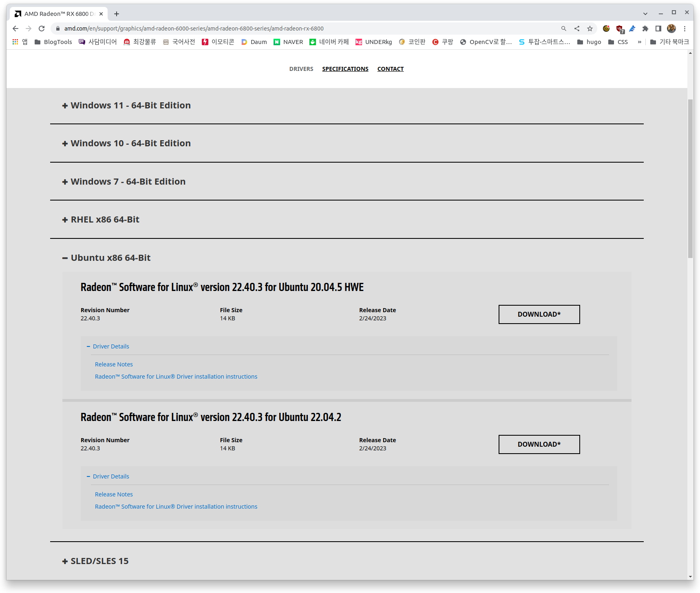Viewport: 700px width, 593px height.
Task: Open the apps grid shortcut
Action: tap(15, 42)
